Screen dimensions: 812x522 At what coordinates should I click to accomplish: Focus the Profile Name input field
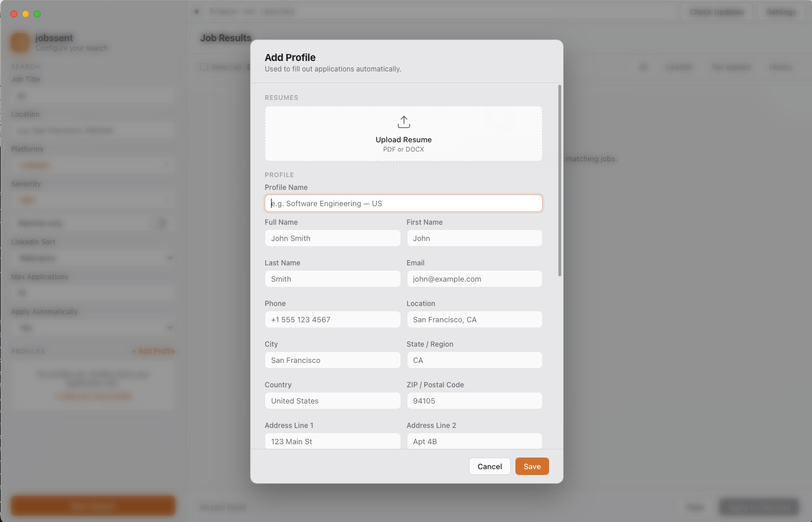(403, 203)
